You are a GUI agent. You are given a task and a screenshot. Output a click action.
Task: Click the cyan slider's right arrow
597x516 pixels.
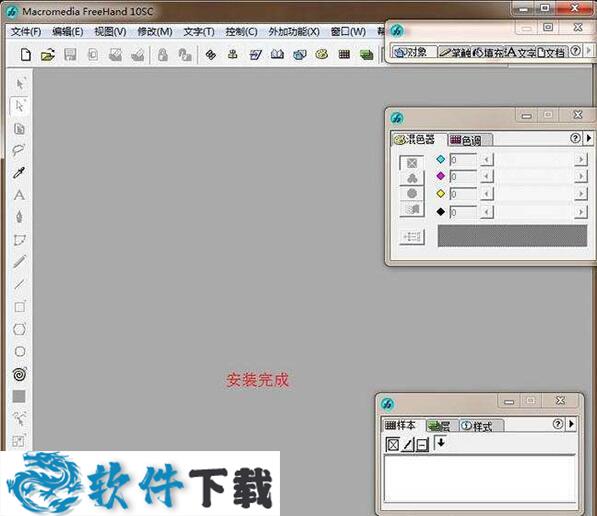coord(581,159)
